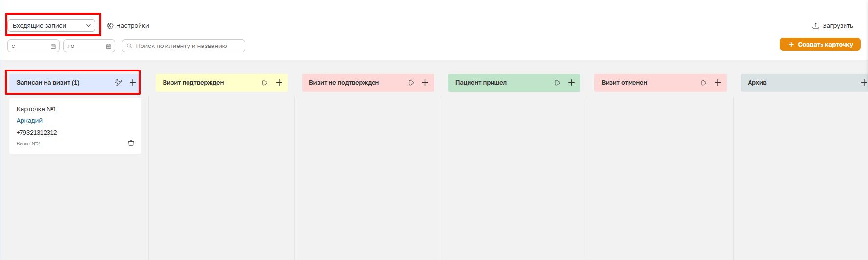Add a card to Пациент пришел column
Image resolution: width=868 pixels, height=260 pixels.
tap(571, 83)
